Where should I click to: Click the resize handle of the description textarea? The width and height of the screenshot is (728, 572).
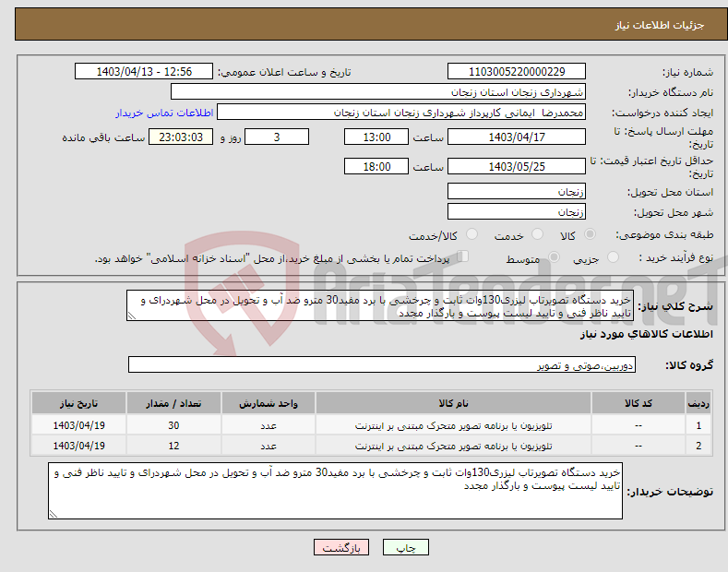click(x=132, y=316)
